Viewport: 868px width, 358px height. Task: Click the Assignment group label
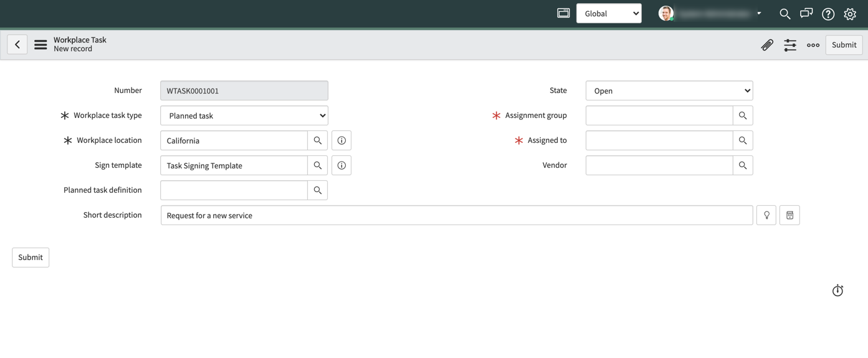click(536, 115)
